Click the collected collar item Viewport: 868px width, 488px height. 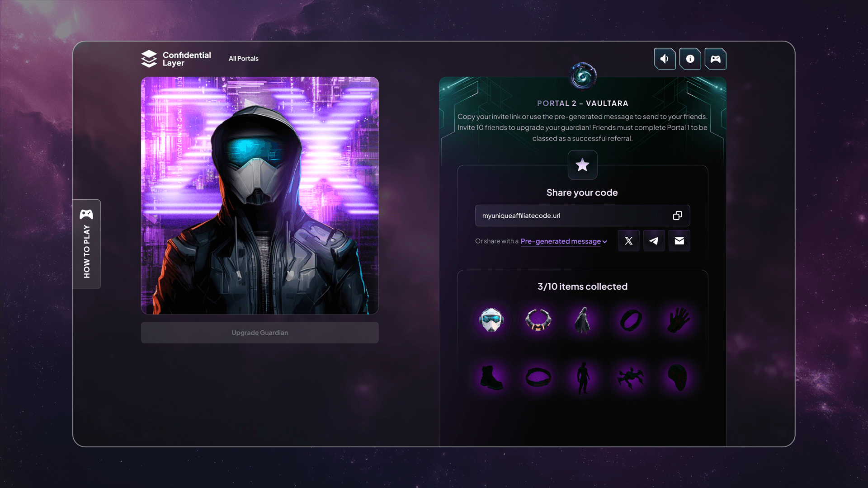[538, 320]
